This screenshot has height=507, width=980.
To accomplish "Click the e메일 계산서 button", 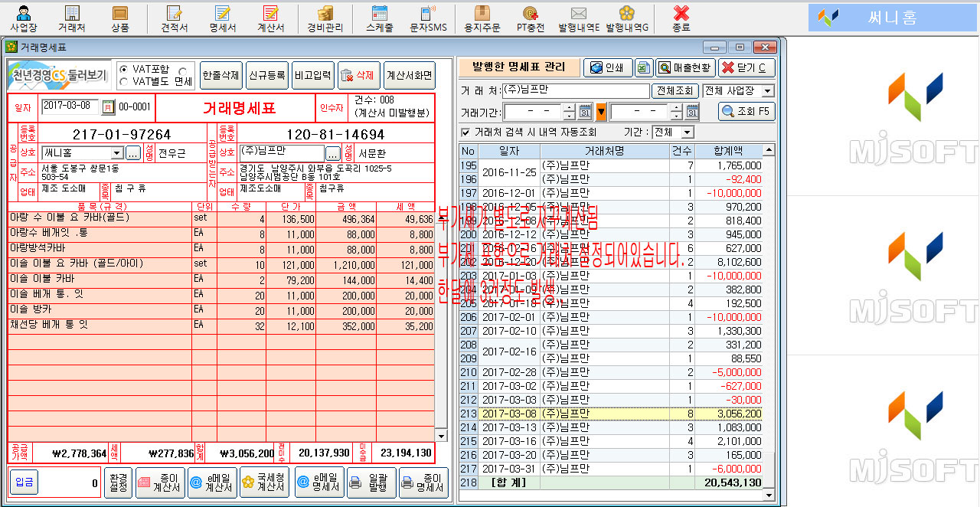I will [x=213, y=482].
